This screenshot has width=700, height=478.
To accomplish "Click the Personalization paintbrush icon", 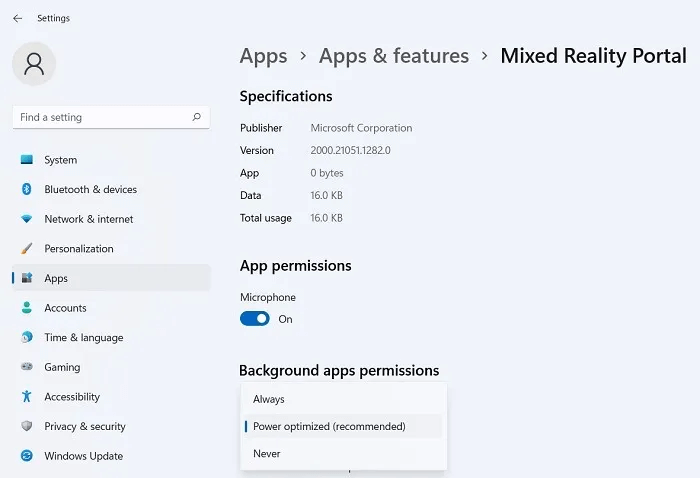I will (x=26, y=249).
